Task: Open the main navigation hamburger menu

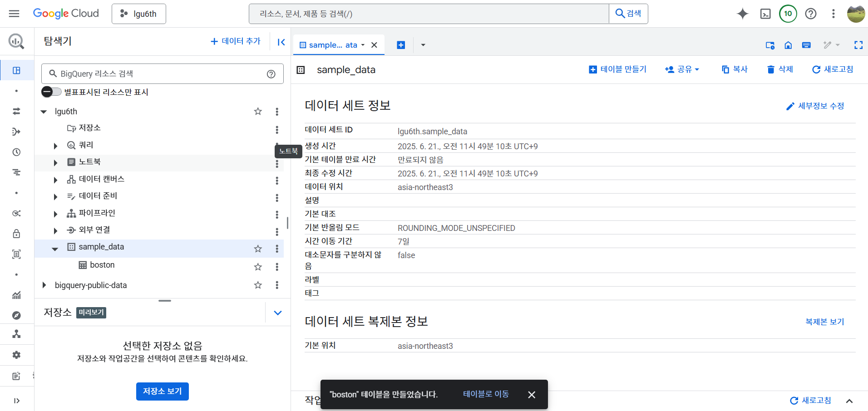Action: pyautogui.click(x=14, y=14)
